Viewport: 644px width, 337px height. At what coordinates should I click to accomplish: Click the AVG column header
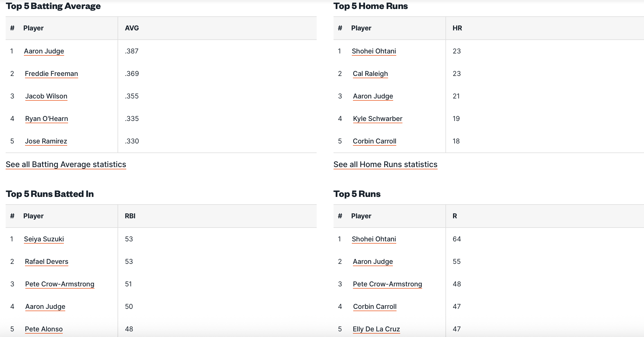click(132, 28)
